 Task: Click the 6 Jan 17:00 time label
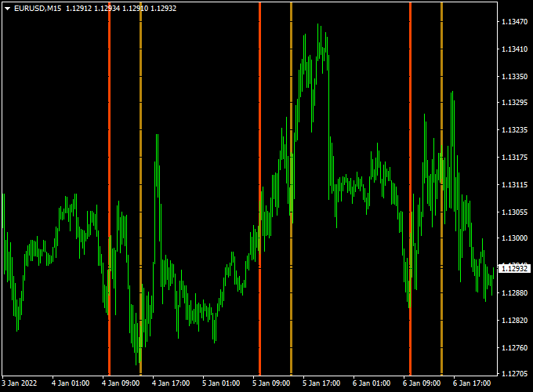tap(472, 383)
